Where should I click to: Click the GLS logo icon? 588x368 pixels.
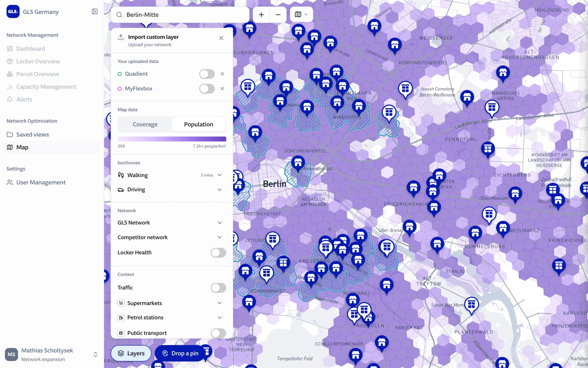[13, 12]
